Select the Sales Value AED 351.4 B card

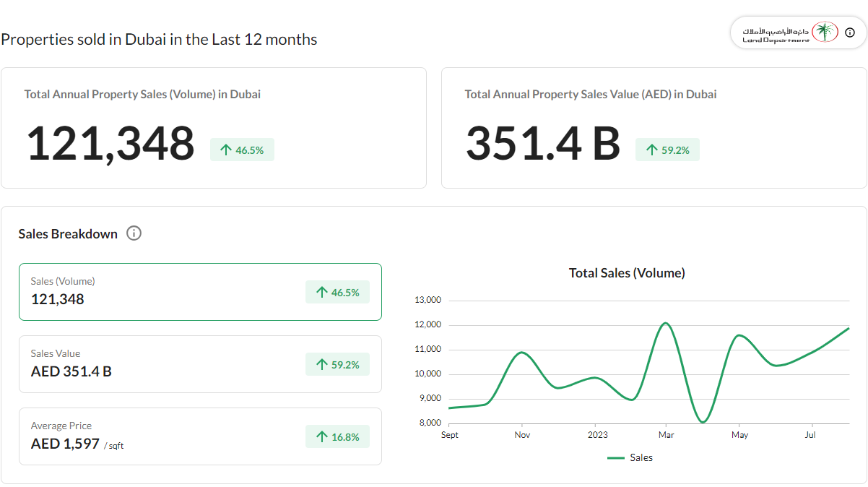click(x=200, y=364)
